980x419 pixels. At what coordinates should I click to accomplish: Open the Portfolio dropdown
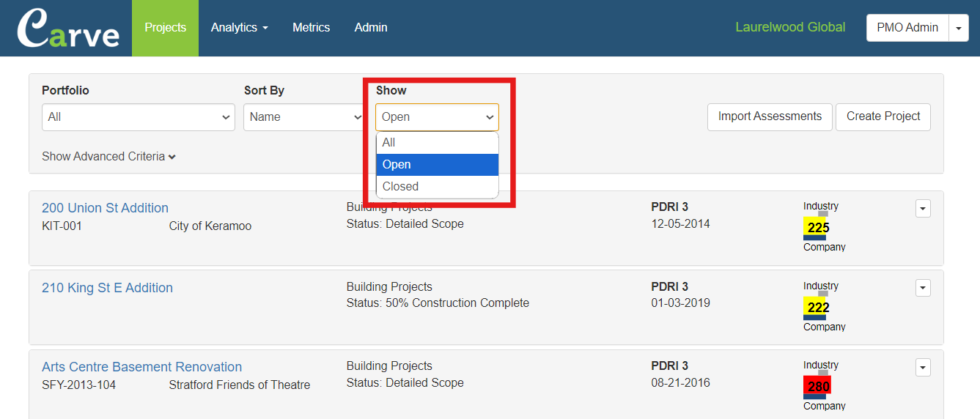point(139,117)
